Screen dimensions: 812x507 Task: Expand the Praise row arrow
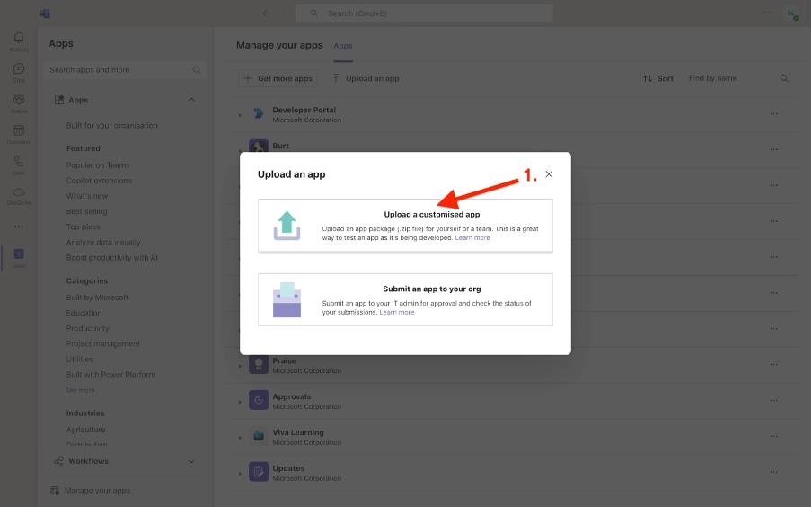coord(240,366)
